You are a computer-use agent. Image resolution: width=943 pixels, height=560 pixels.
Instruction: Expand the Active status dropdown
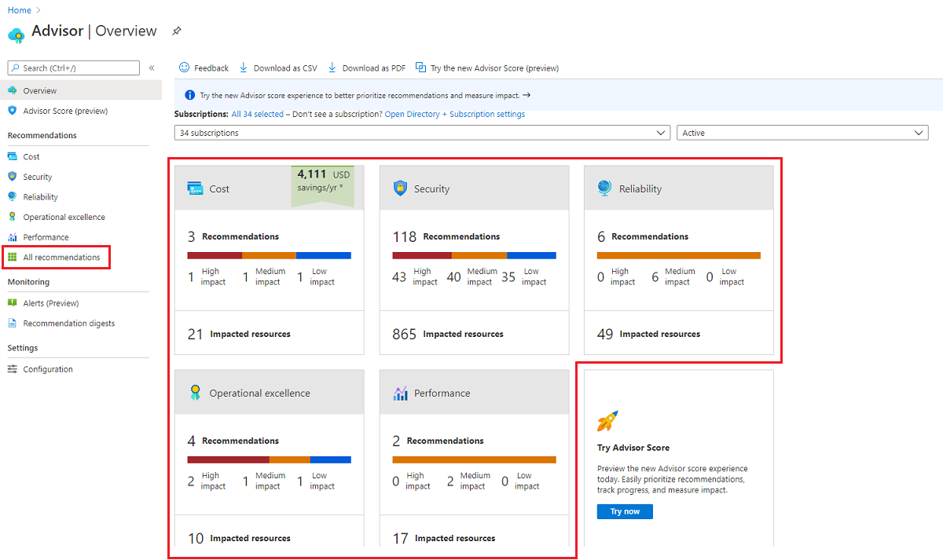(802, 133)
